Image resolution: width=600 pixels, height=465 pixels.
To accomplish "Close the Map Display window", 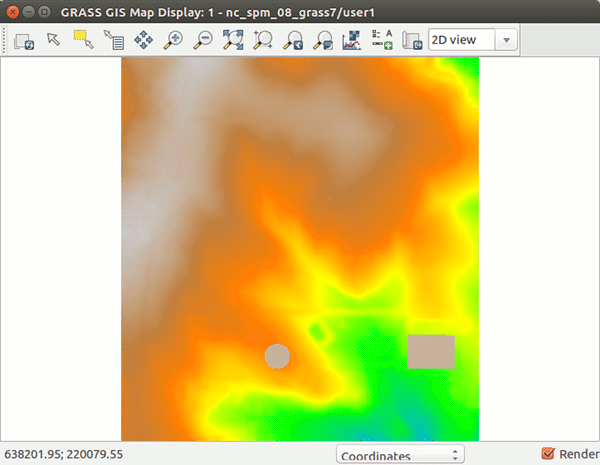I will 12,9.
